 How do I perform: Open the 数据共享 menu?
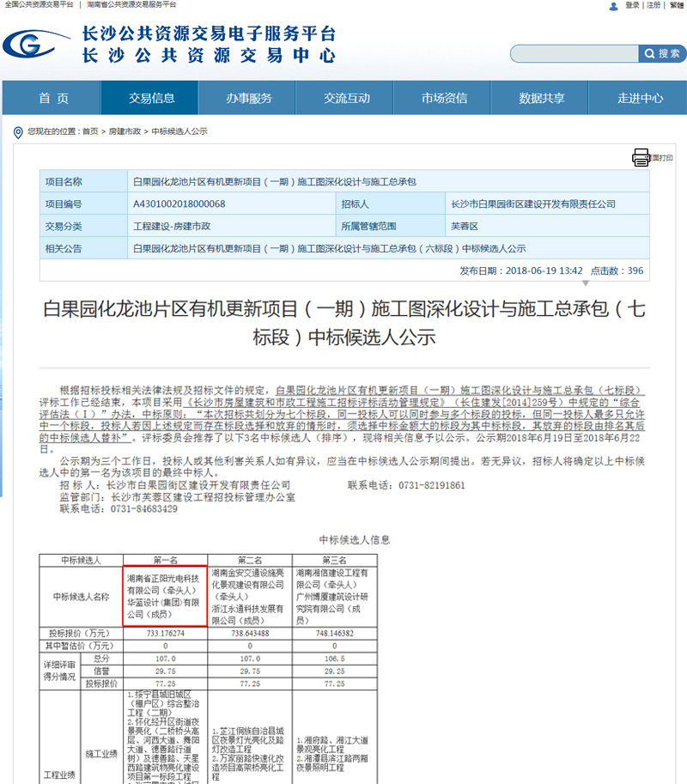click(x=542, y=99)
